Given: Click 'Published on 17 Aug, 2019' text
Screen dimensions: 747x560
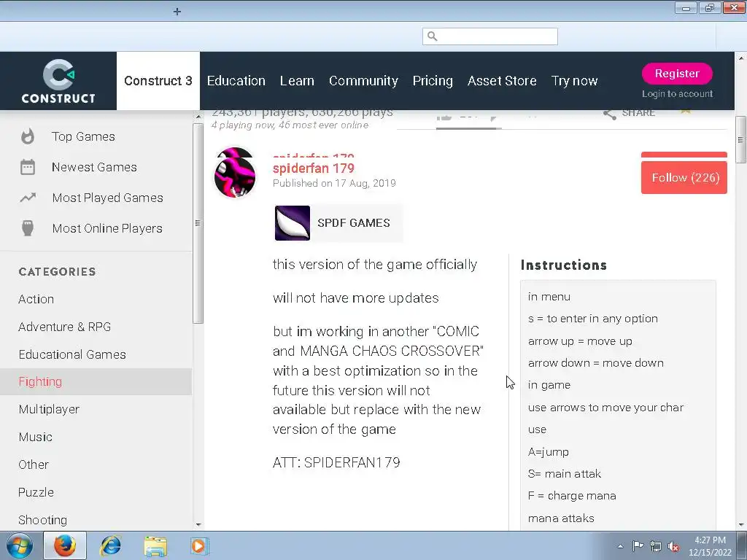Looking at the screenshot, I should 334,183.
